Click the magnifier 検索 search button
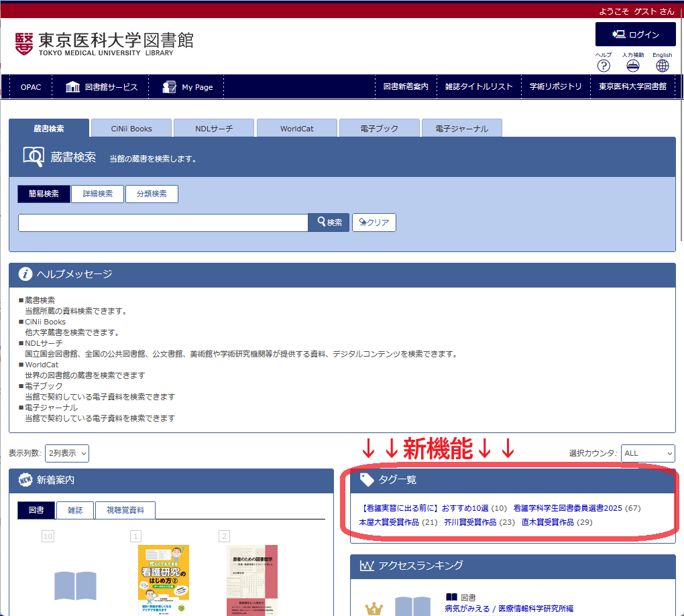The width and height of the screenshot is (684, 616). 329,223
